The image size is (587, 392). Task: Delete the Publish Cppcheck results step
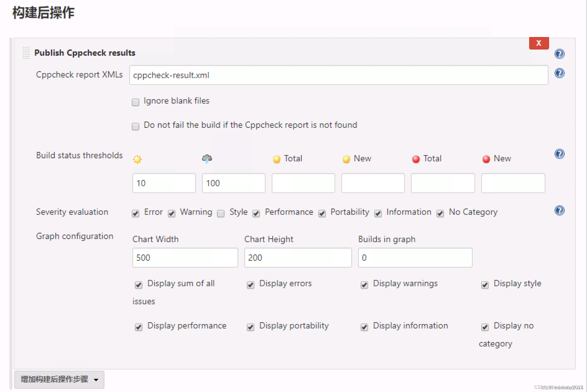click(x=539, y=43)
